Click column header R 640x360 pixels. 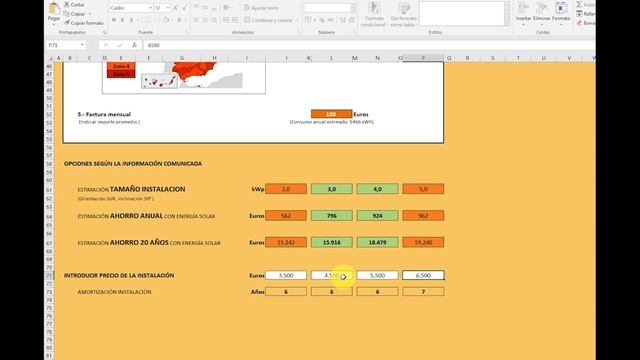(x=467, y=58)
